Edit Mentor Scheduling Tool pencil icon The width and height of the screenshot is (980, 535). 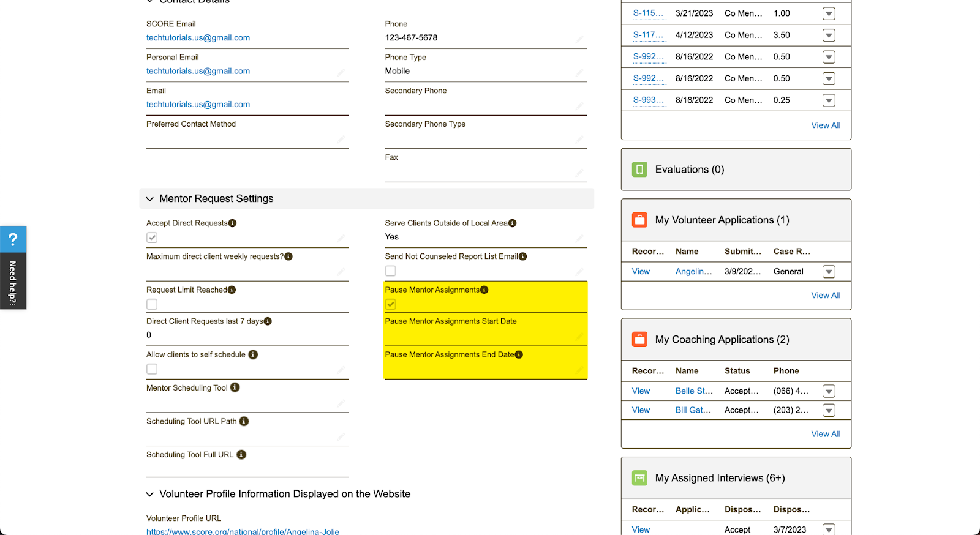point(341,403)
